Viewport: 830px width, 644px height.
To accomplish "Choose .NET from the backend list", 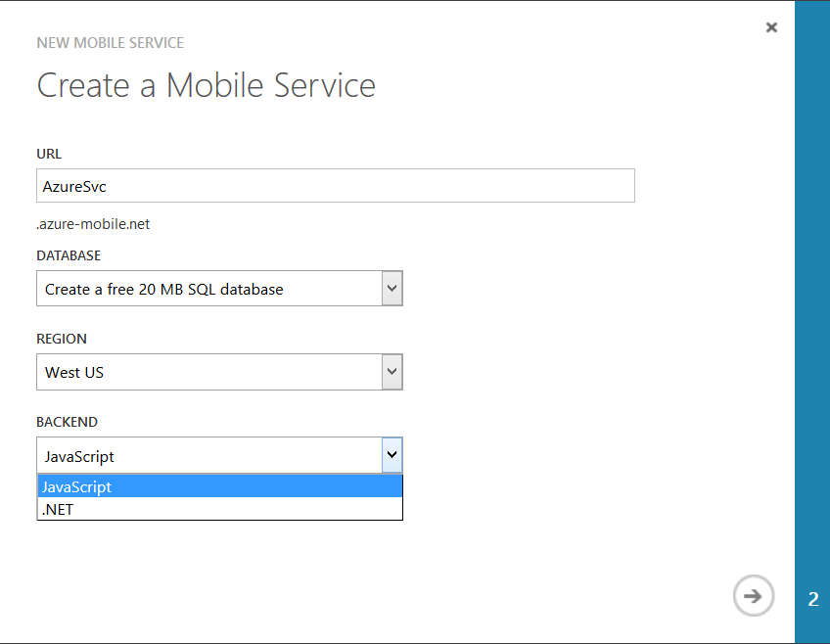I will tap(220, 509).
